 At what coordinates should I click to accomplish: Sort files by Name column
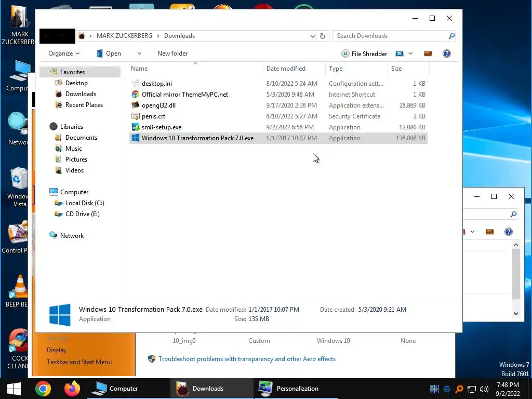pyautogui.click(x=195, y=69)
